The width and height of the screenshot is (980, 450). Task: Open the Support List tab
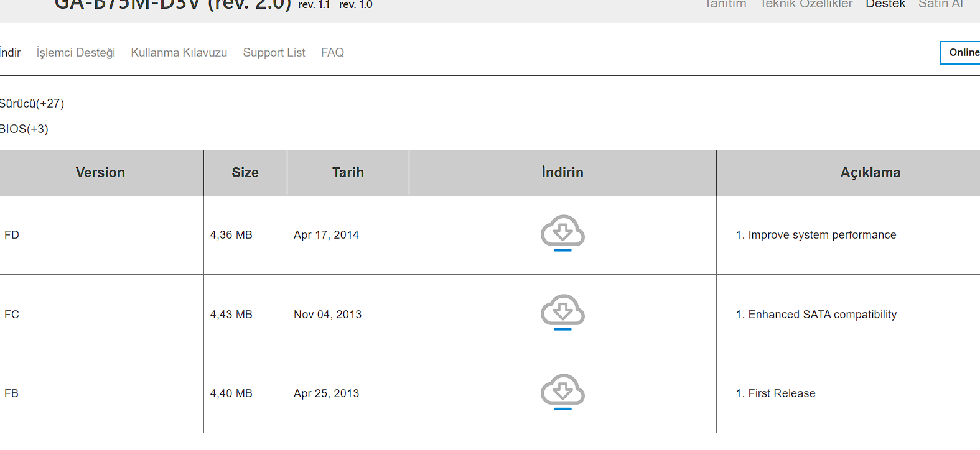(274, 53)
